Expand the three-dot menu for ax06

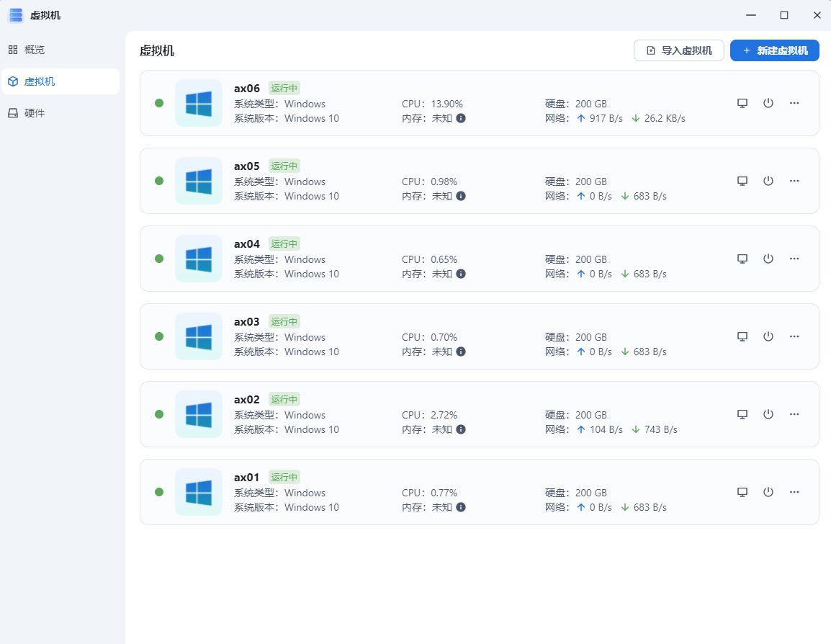coord(794,103)
